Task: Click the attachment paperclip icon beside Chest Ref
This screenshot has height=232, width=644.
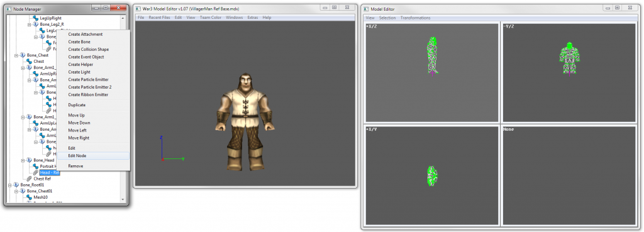Action: 29,179
